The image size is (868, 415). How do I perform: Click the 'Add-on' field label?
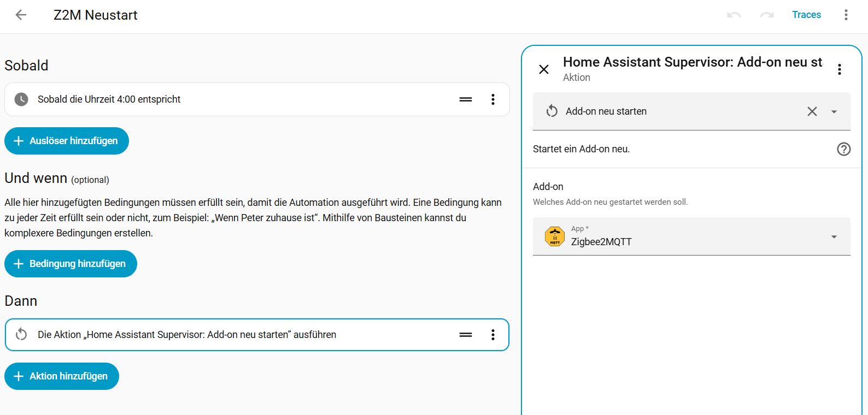(x=548, y=187)
